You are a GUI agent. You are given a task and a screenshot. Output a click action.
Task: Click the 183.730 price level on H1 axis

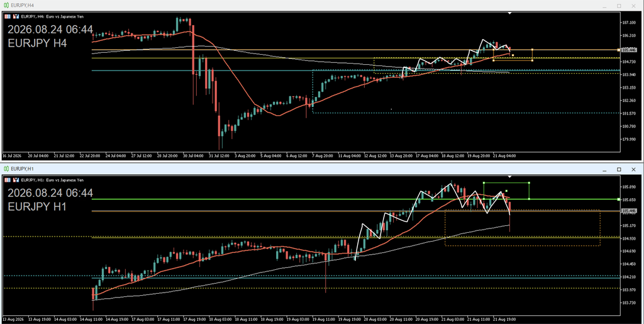pos(630,303)
